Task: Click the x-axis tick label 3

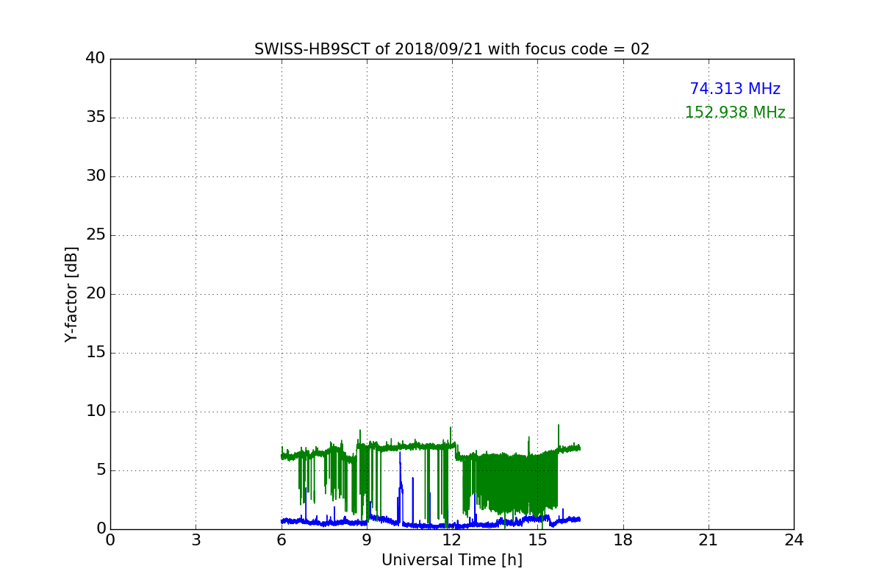Action: pos(196,540)
